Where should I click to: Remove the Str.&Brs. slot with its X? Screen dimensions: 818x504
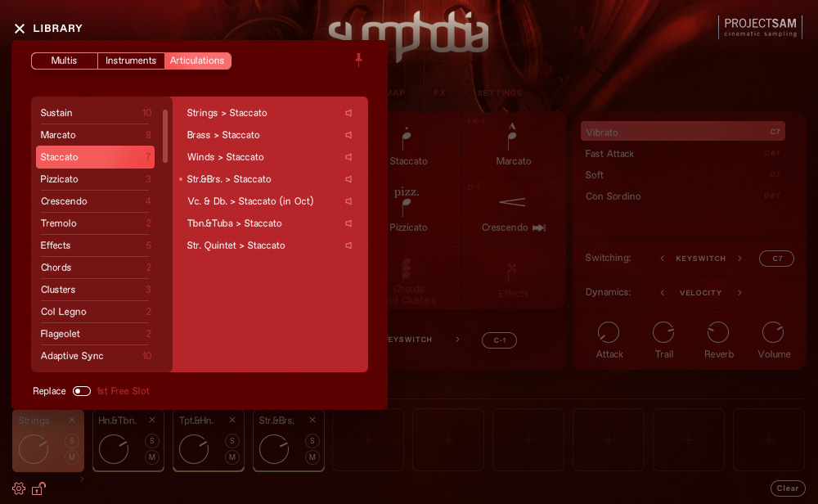tap(312, 420)
